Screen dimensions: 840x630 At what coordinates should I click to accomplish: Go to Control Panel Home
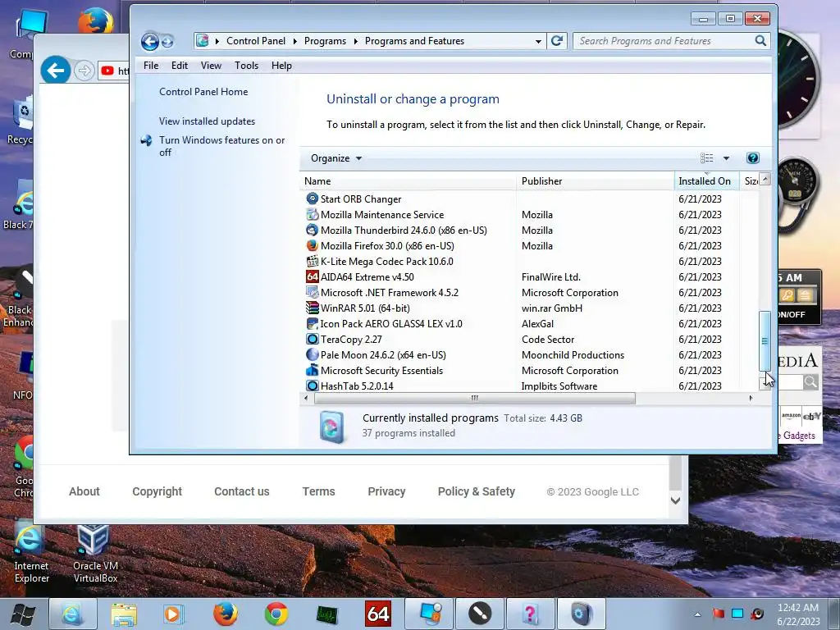pos(203,92)
